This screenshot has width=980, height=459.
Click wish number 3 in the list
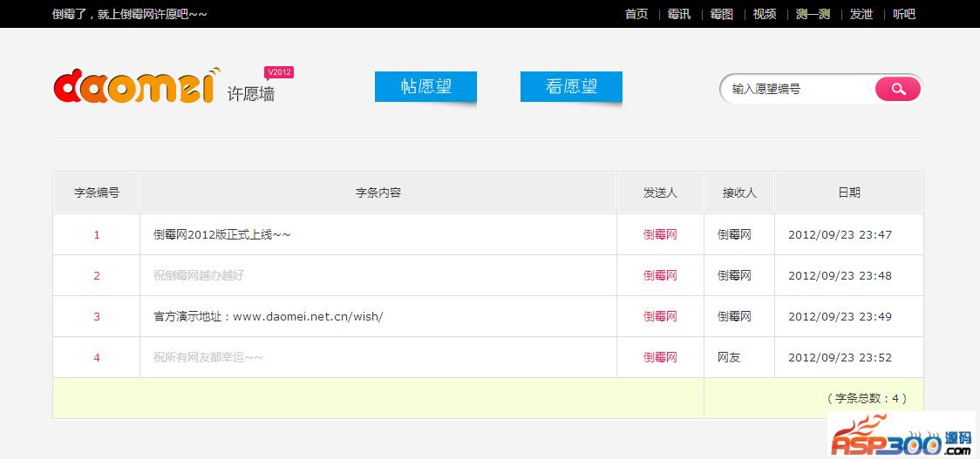(x=97, y=317)
